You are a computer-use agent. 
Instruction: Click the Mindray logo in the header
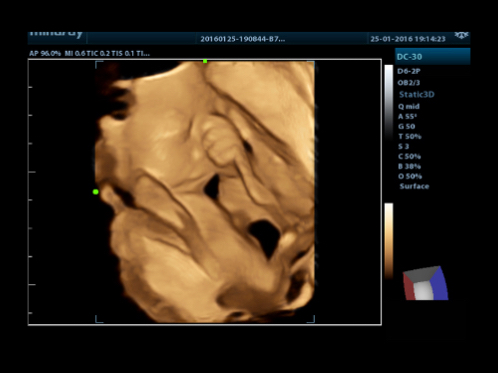click(x=56, y=34)
